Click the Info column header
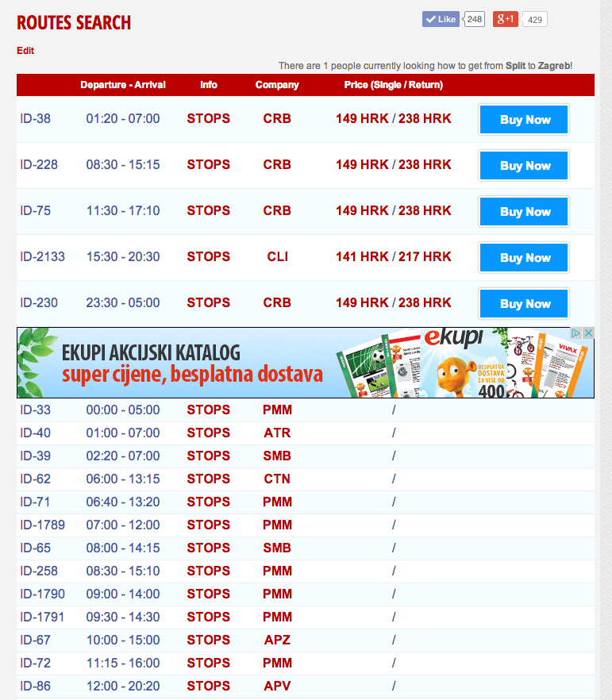Image resolution: width=612 pixels, height=700 pixels. click(209, 85)
